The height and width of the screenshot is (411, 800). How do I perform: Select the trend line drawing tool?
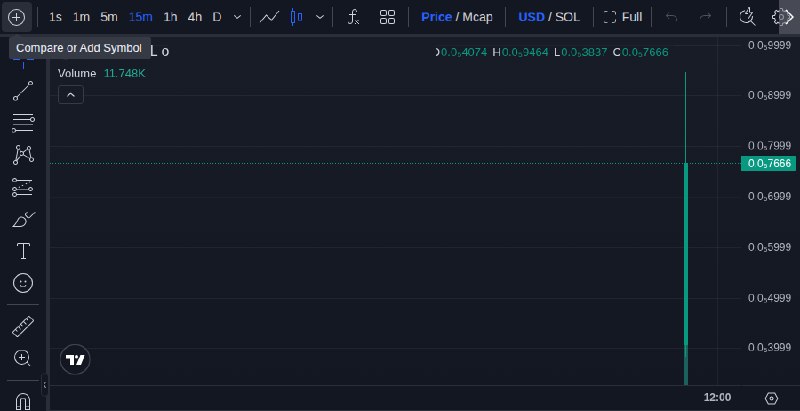point(23,91)
